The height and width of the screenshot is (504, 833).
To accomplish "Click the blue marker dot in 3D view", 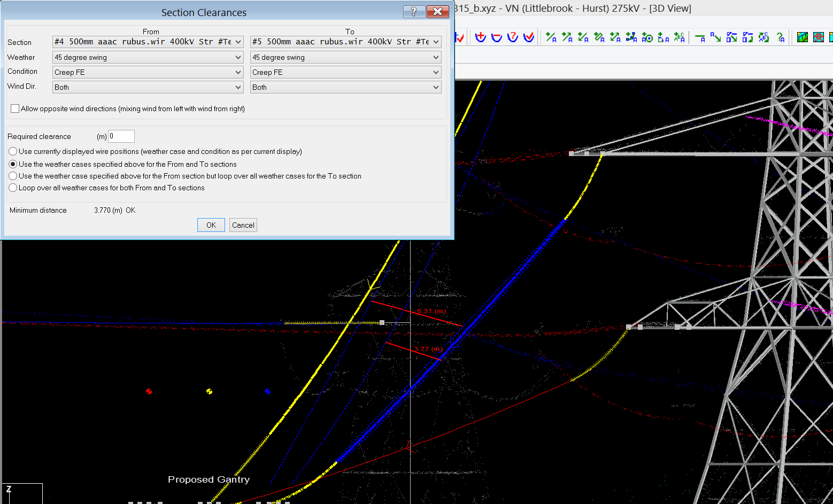I will click(267, 391).
